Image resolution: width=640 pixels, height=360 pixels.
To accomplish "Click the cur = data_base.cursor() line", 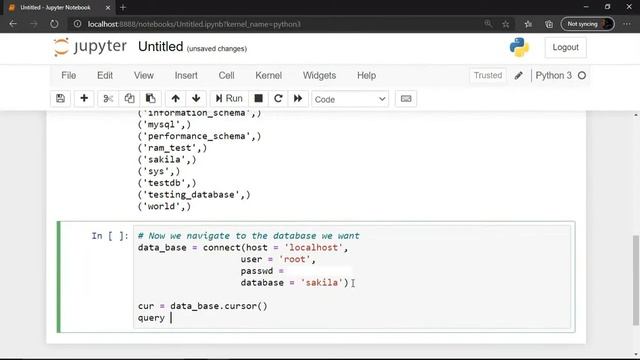I will point(202,306).
